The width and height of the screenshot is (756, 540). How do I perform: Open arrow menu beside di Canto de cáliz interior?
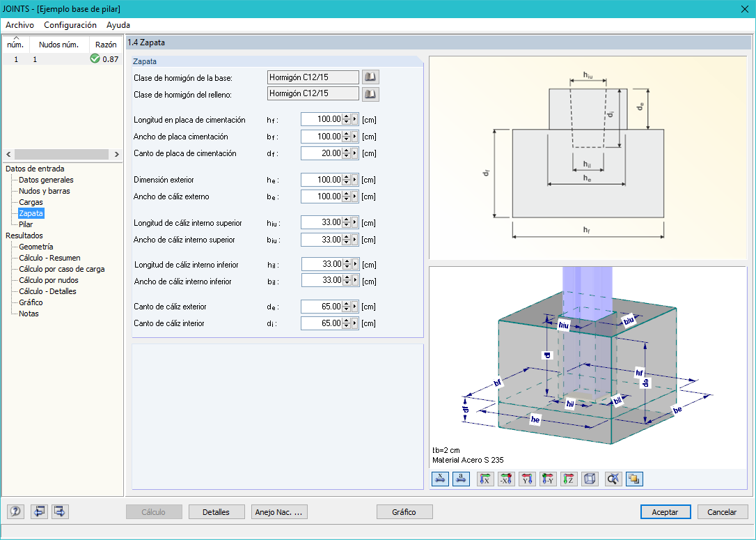click(x=355, y=323)
